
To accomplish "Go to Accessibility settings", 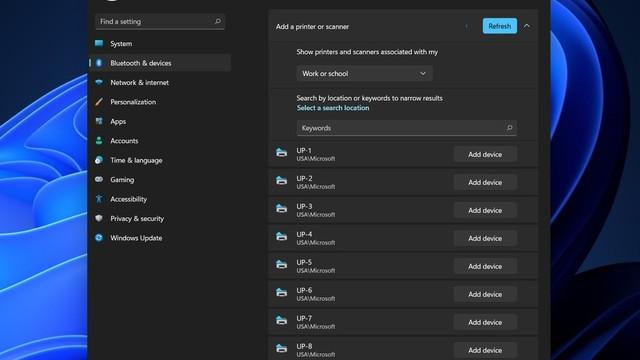I will click(160, 199).
